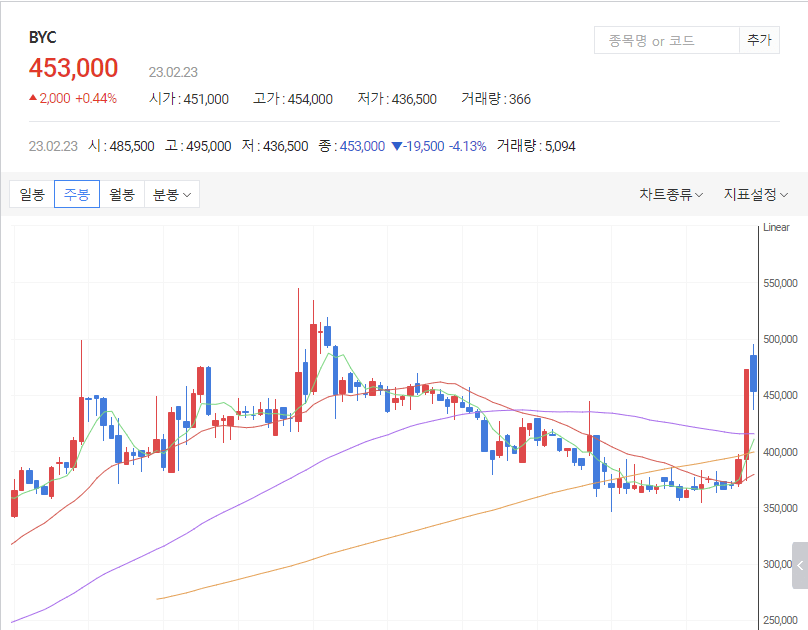Click the 추가 add button
Screen dimensions: 808x630
[759, 40]
